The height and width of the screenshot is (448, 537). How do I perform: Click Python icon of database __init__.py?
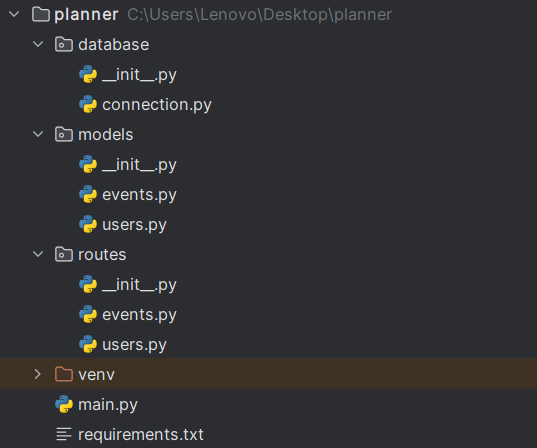[x=88, y=74]
